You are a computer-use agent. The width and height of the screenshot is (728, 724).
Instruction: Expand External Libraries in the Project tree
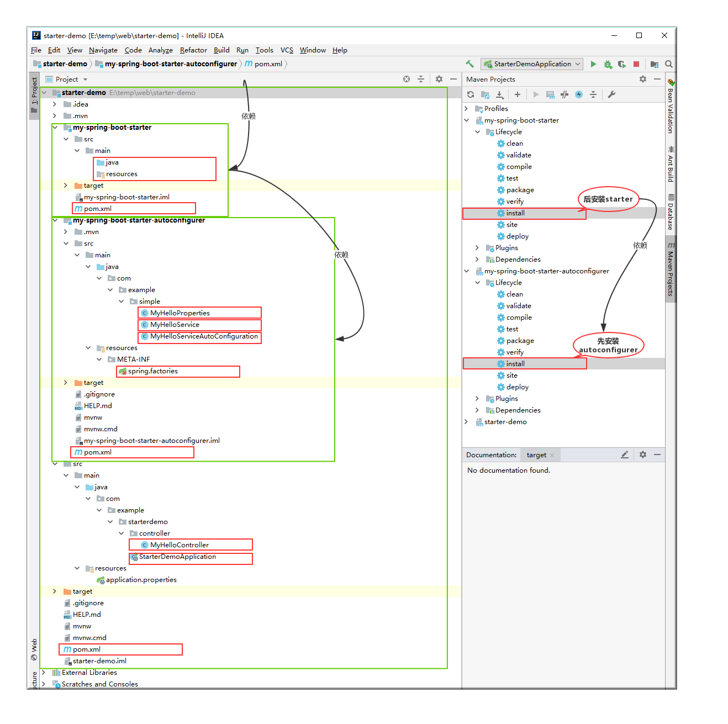coord(44,673)
